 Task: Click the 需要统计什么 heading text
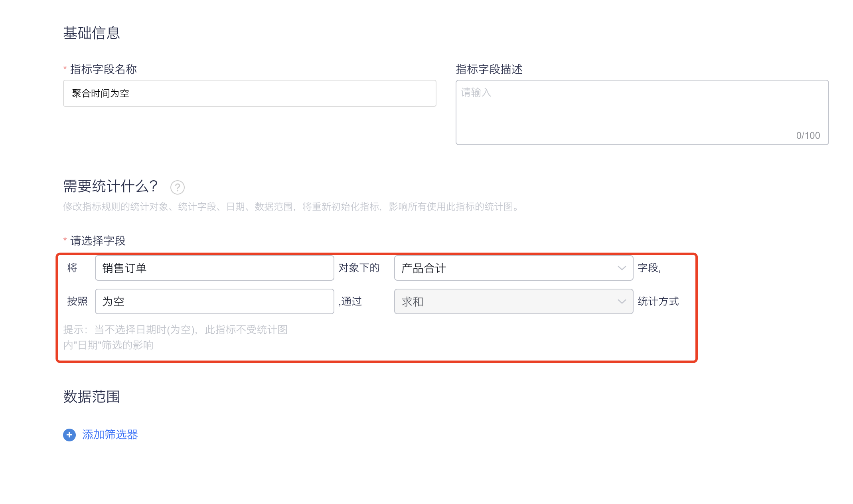111,186
